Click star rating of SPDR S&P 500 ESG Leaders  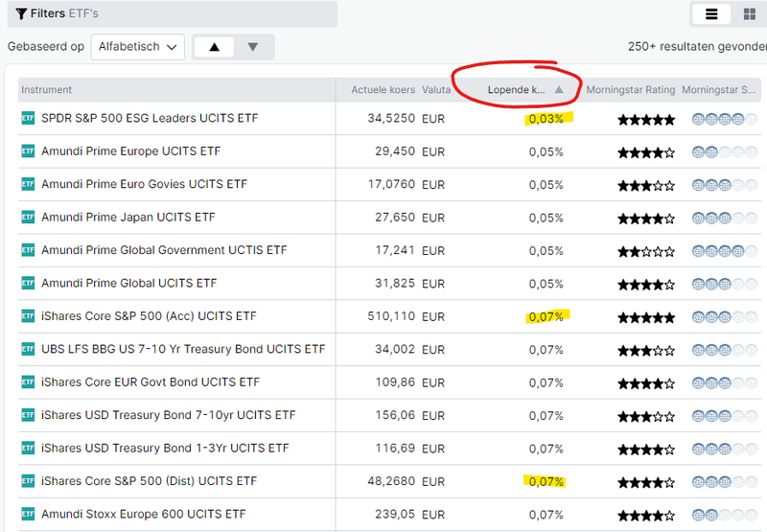point(646,120)
